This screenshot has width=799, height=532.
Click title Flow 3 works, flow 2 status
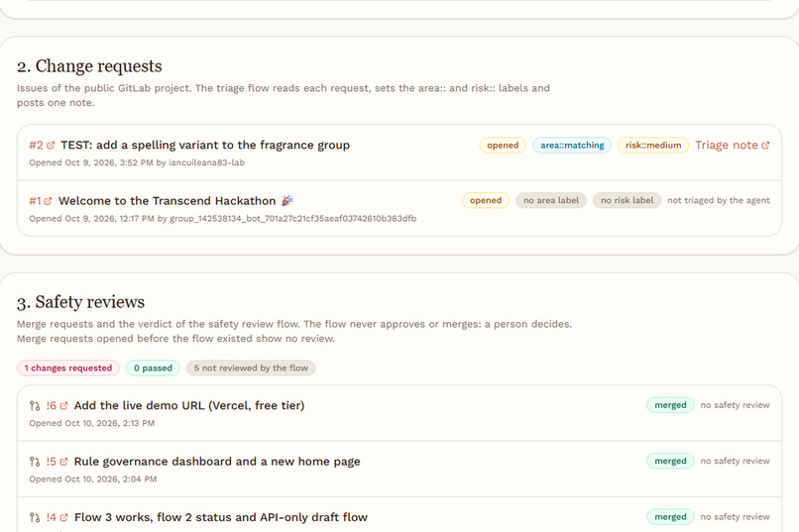(x=221, y=518)
